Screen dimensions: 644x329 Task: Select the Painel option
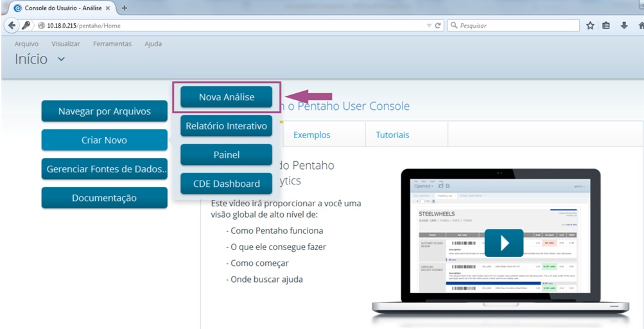226,155
